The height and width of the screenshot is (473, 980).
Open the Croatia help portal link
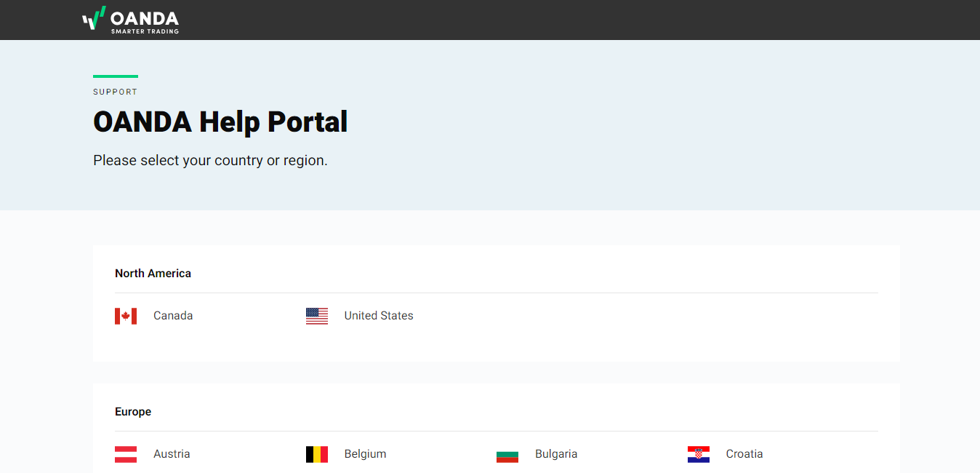coord(744,454)
